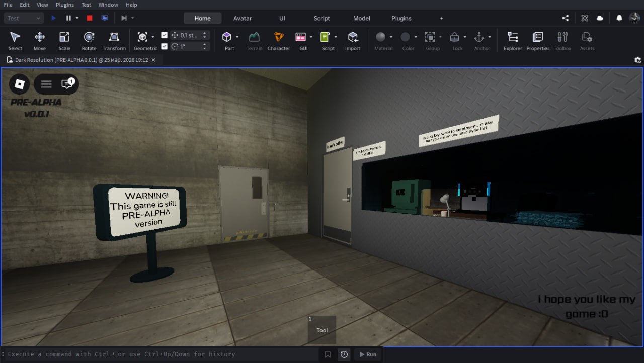Open the Roblox Assistant icon
Screen dimensions: 644x363
point(585,18)
